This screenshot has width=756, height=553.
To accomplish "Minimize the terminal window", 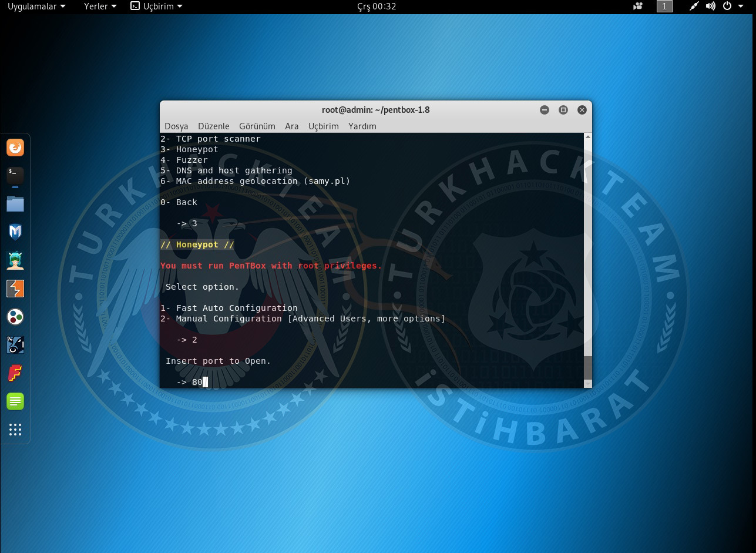I will pyautogui.click(x=545, y=110).
